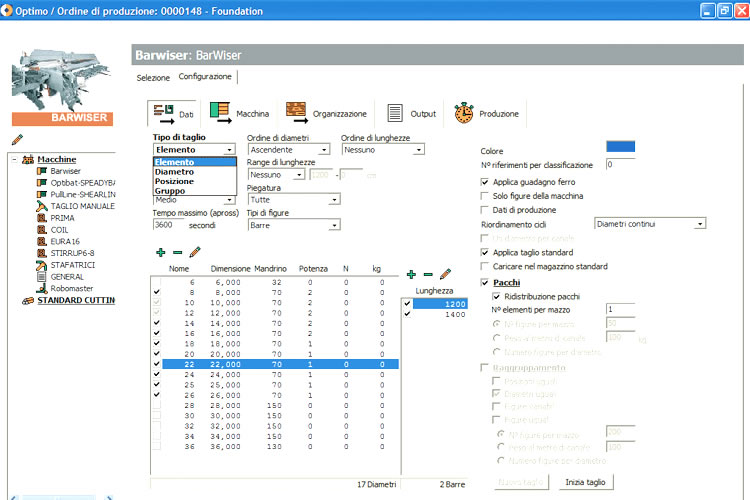Image resolution: width=750 pixels, height=500 pixels.
Task: Toggle Ridistribuzione pacchi checkbox
Action: coord(497,296)
